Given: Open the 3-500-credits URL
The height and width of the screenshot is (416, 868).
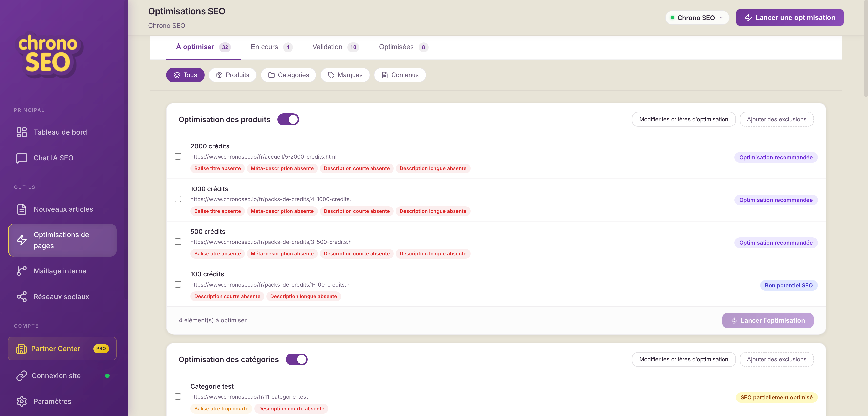Looking at the screenshot, I should 270,242.
